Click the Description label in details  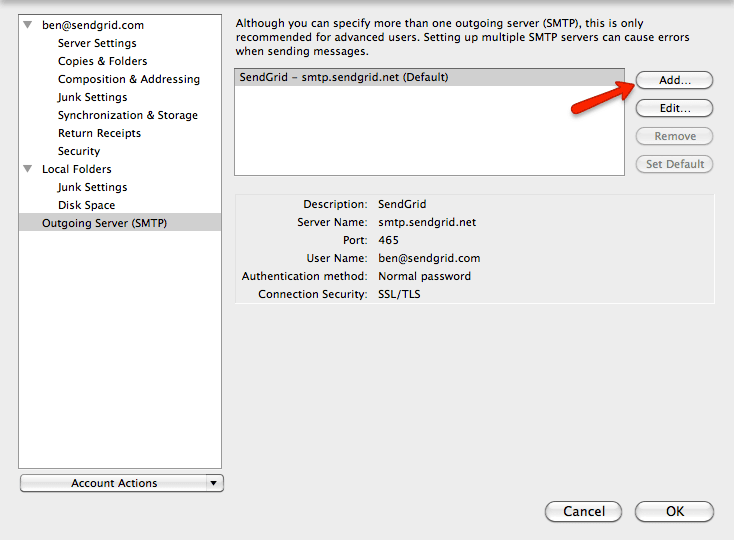[335, 204]
